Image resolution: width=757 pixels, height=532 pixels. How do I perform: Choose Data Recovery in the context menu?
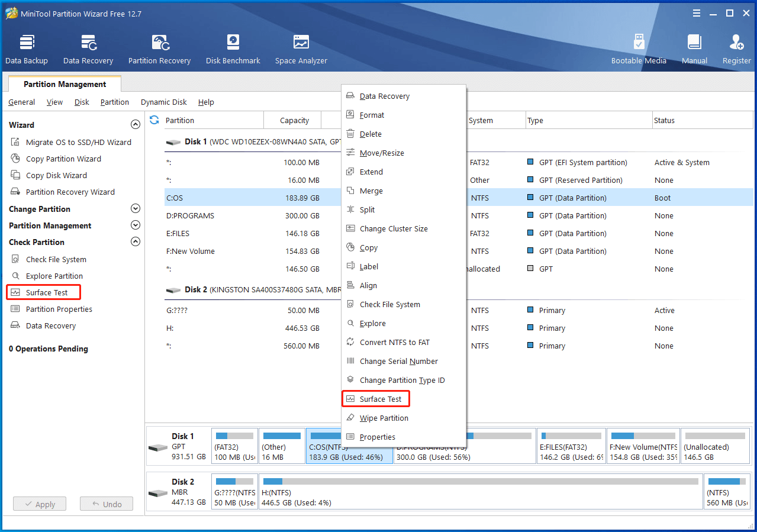click(x=404, y=96)
